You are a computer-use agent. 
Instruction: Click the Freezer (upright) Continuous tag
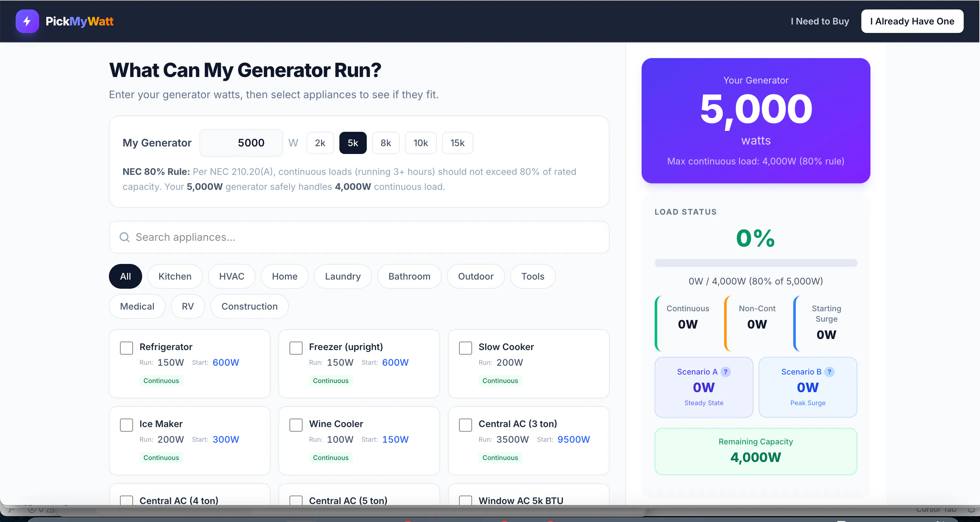(331, 381)
